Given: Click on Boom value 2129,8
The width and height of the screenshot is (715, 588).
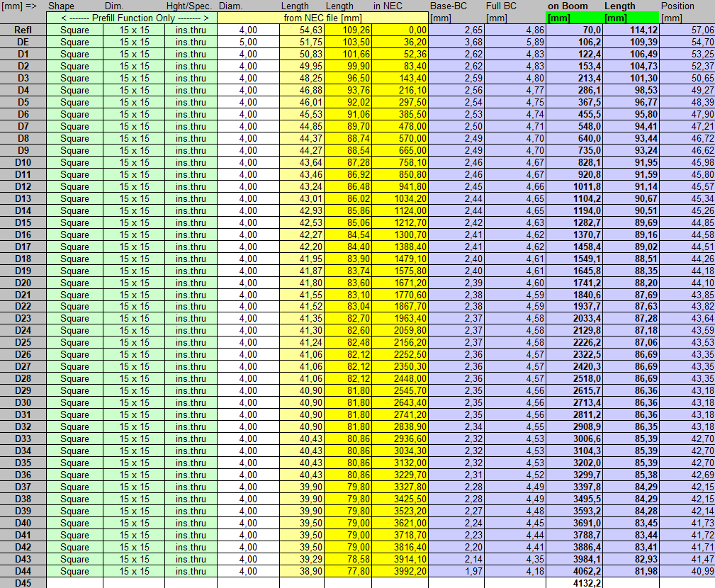Looking at the screenshot, I should pos(575,330).
